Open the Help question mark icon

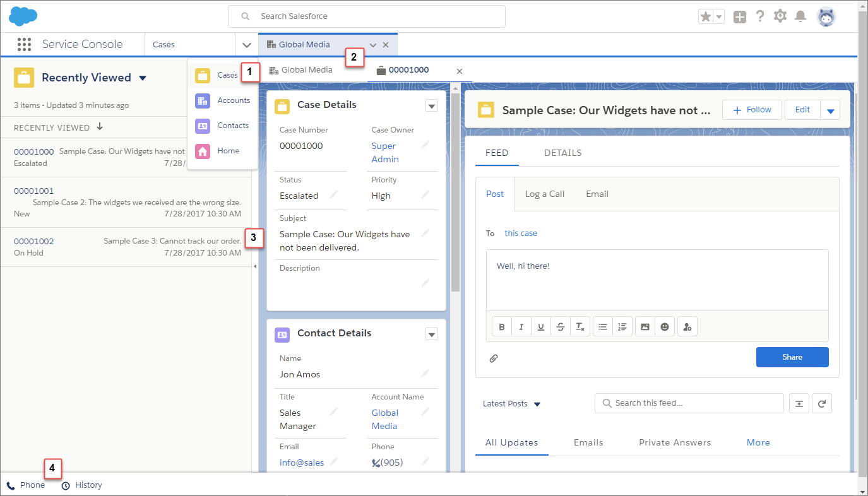[x=760, y=16]
